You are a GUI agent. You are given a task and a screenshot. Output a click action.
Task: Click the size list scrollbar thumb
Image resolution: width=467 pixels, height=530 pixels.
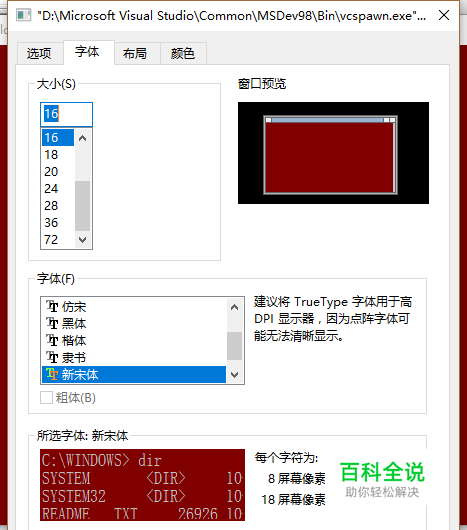tap(82, 206)
